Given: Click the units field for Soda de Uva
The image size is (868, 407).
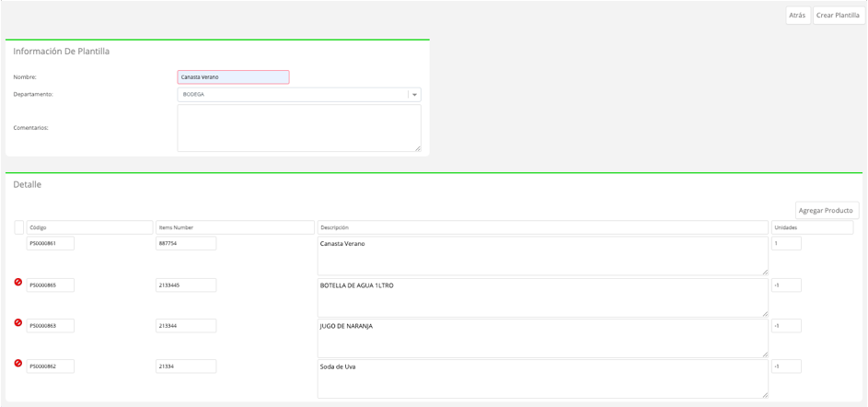Looking at the screenshot, I should [786, 366].
